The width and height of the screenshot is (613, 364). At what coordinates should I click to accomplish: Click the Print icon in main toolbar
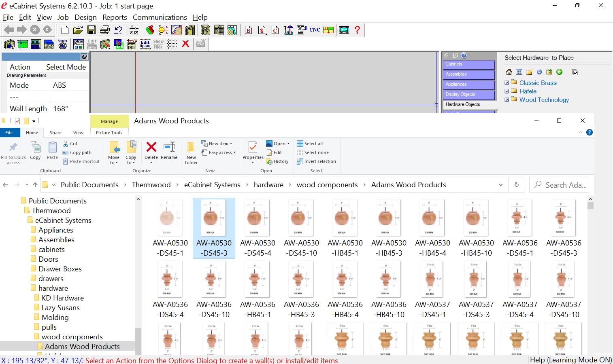click(105, 30)
